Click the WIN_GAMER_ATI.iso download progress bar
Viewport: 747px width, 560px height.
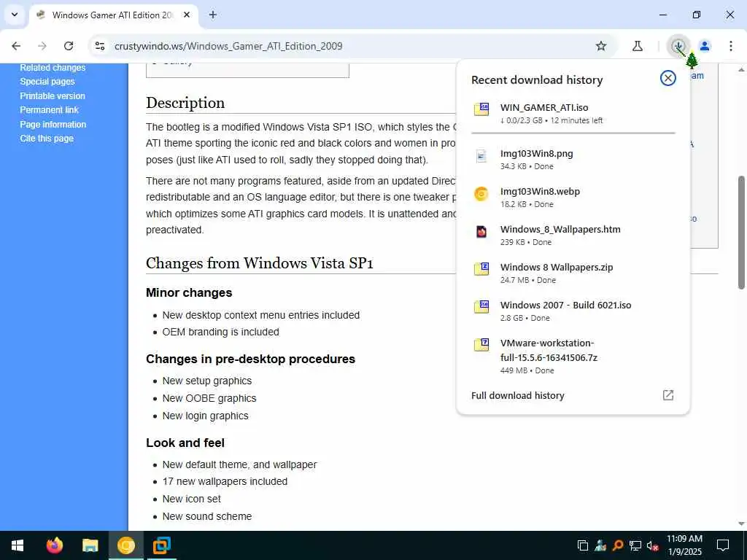pos(573,133)
